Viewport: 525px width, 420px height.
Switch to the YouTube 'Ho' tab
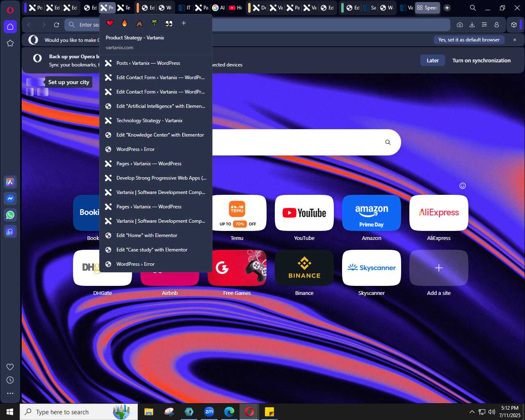click(235, 8)
